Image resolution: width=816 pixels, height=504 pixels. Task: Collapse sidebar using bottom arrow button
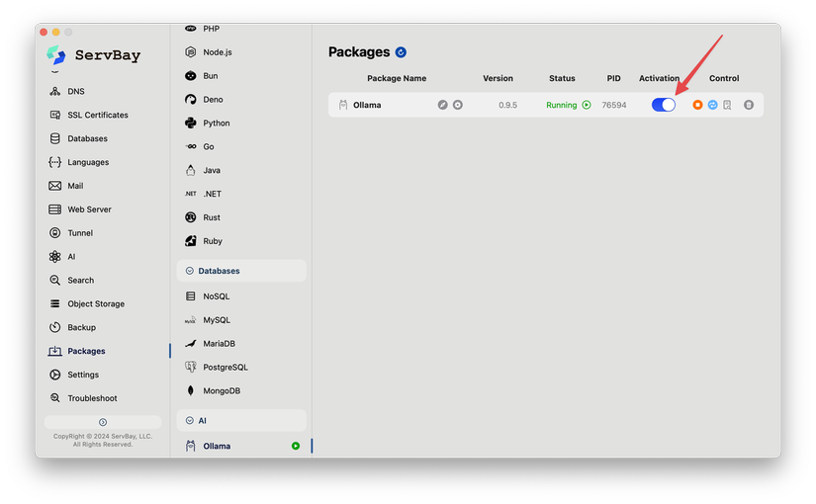pos(103,422)
